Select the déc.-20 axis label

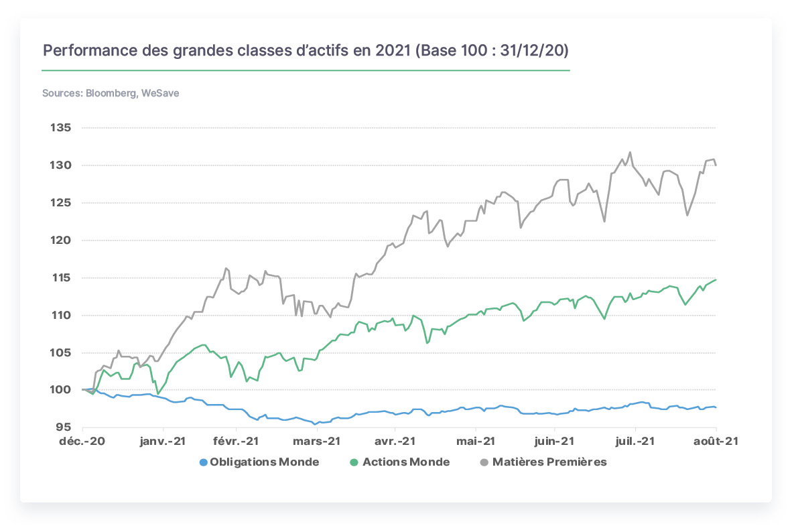[82, 441]
